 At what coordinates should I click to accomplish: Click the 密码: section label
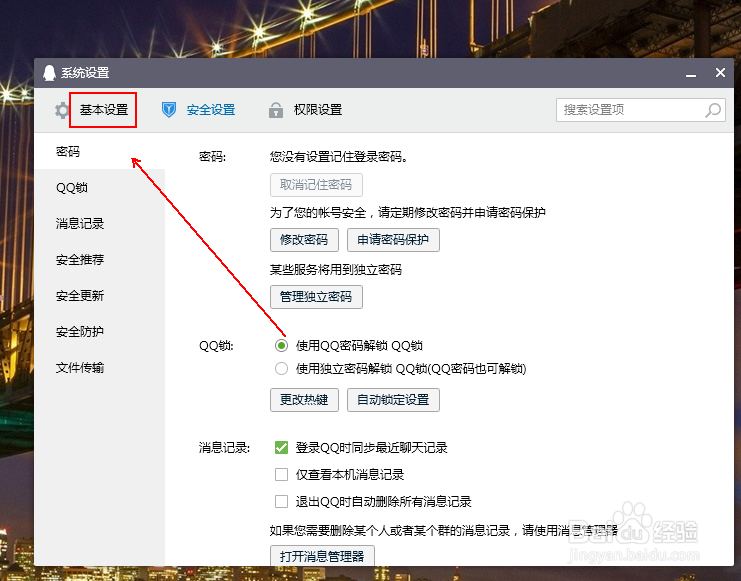tap(212, 156)
